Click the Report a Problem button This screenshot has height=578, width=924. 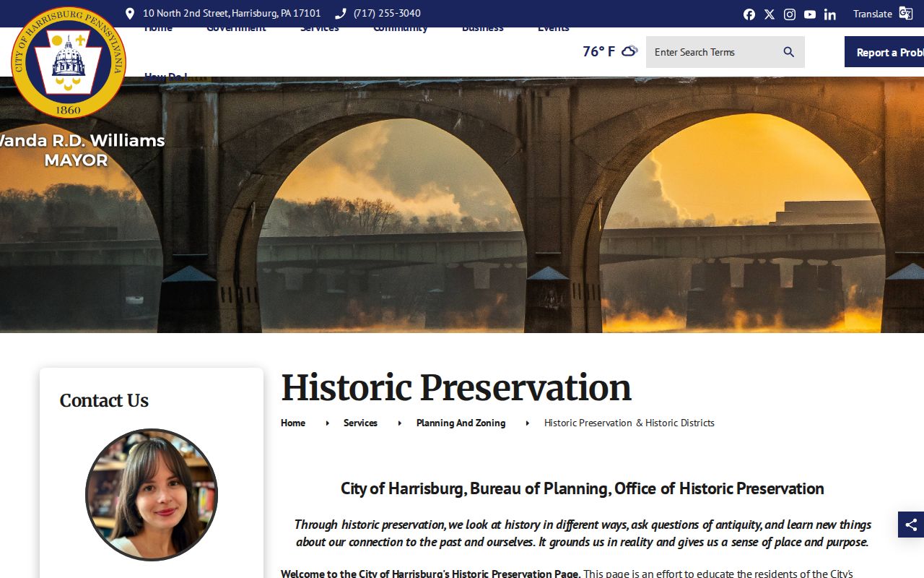point(884,52)
